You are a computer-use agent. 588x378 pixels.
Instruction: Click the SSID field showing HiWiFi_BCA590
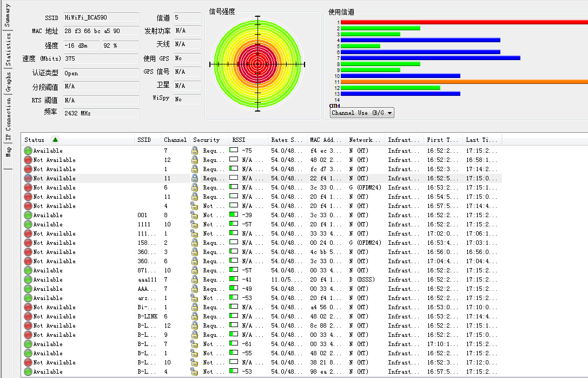101,17
